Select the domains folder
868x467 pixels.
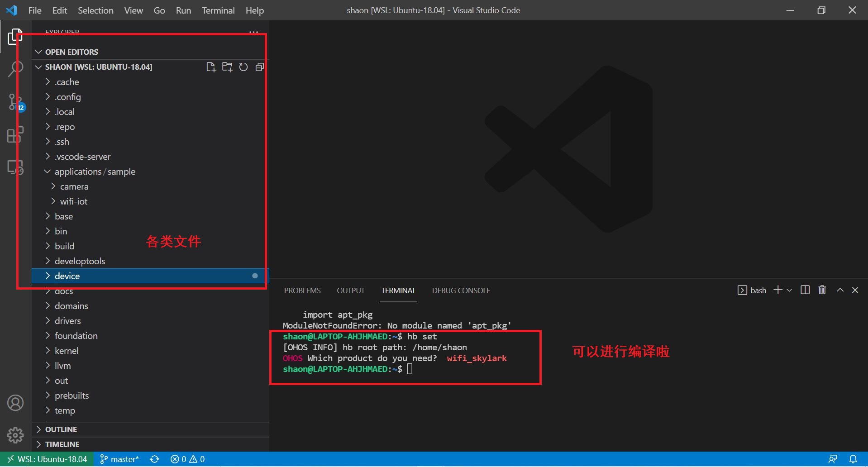[x=150, y=306]
